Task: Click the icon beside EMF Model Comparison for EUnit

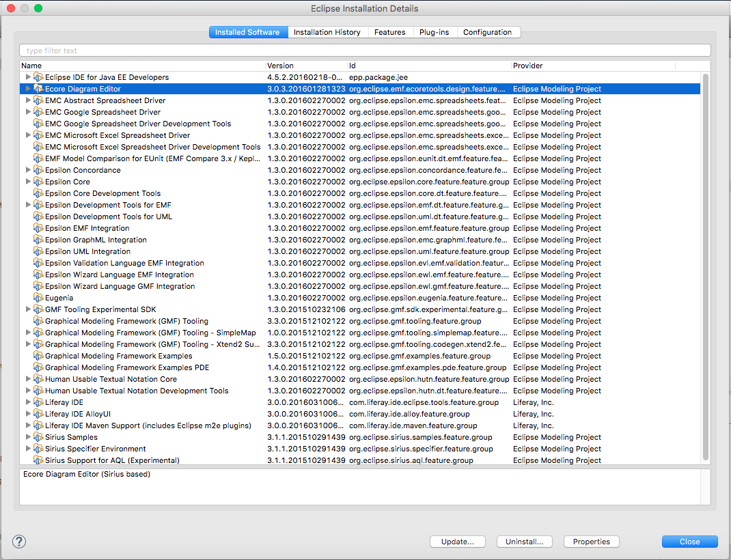Action: click(x=38, y=159)
